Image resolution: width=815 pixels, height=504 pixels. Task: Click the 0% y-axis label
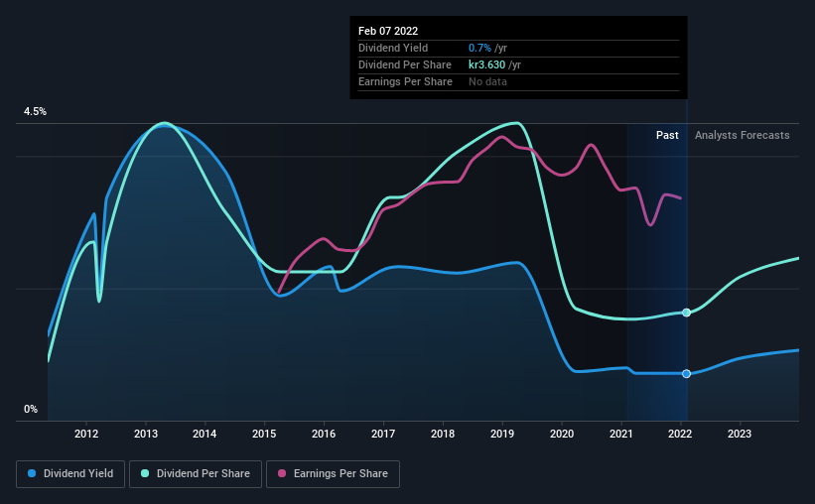tap(31, 409)
